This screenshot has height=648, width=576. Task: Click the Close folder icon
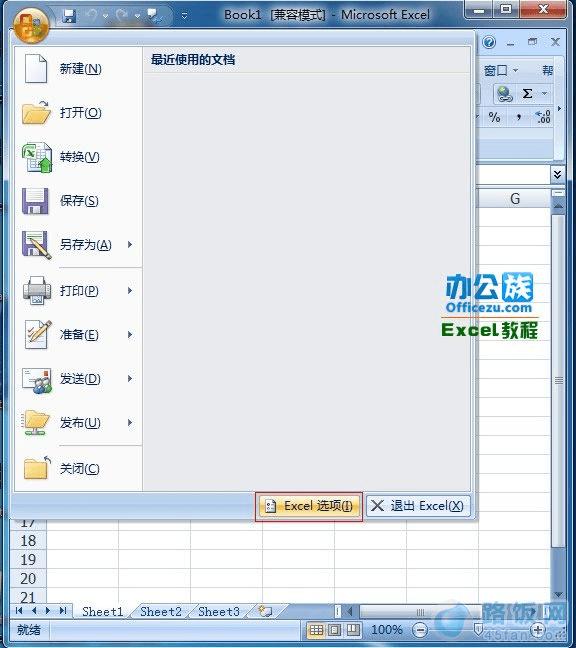pos(37,468)
